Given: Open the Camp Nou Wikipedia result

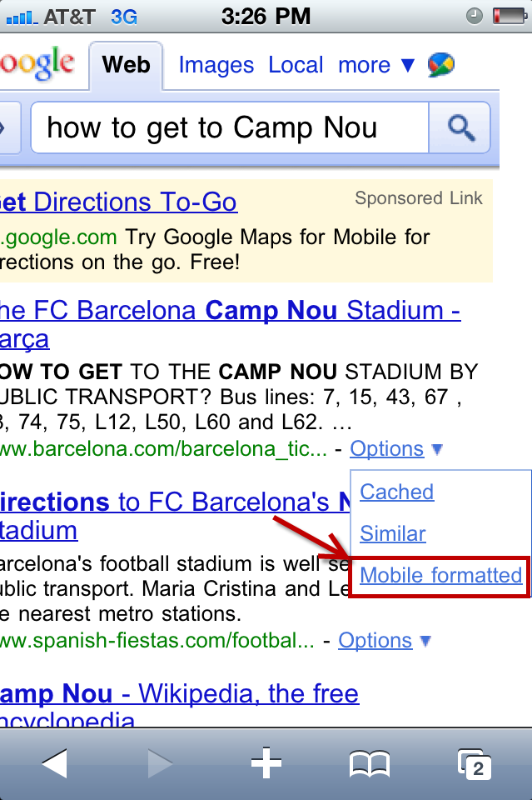Looking at the screenshot, I should click(x=179, y=692).
